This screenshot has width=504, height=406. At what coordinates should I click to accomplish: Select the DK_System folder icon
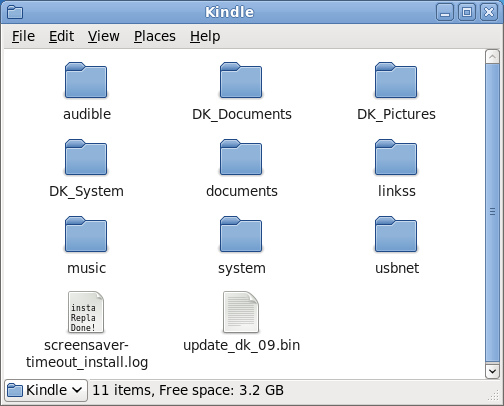coord(86,157)
